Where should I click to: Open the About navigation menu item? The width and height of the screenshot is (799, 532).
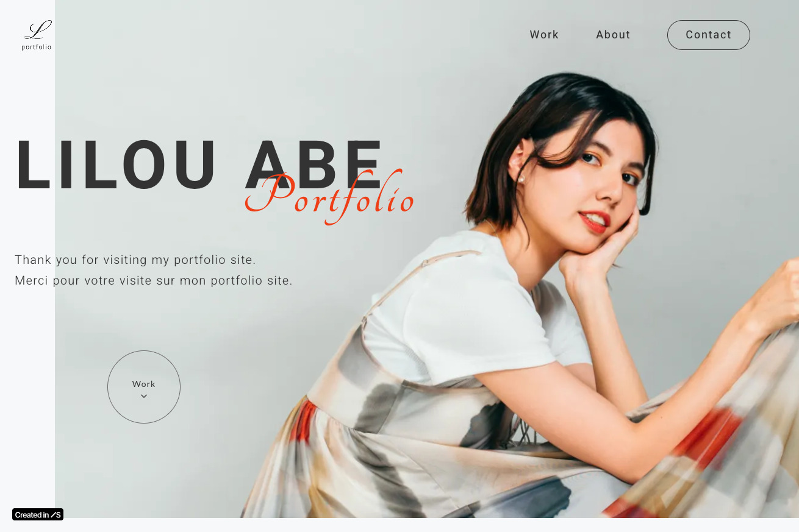(613, 35)
